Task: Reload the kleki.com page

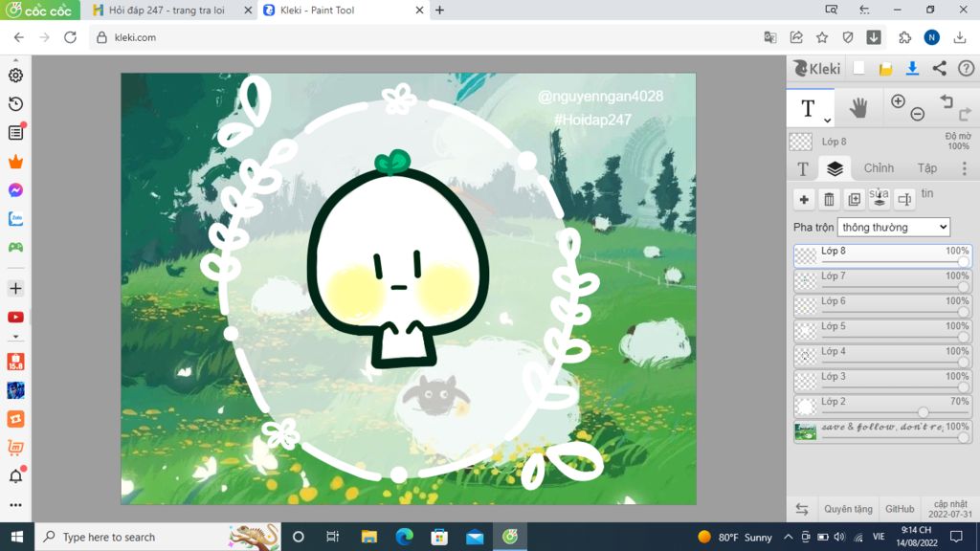Action: click(70, 37)
